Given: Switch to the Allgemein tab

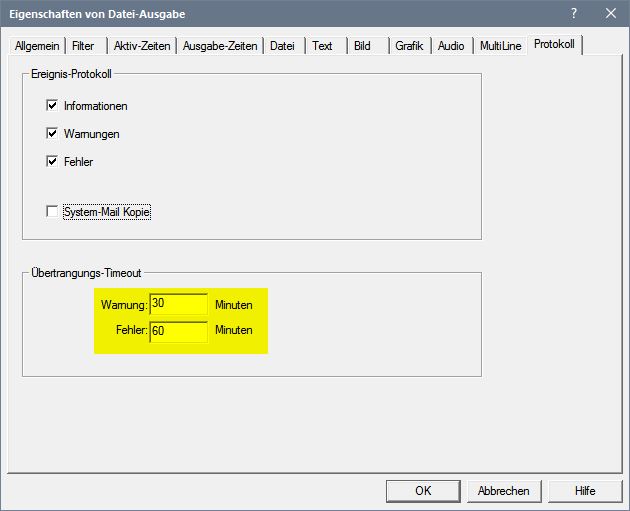Looking at the screenshot, I should click(38, 46).
